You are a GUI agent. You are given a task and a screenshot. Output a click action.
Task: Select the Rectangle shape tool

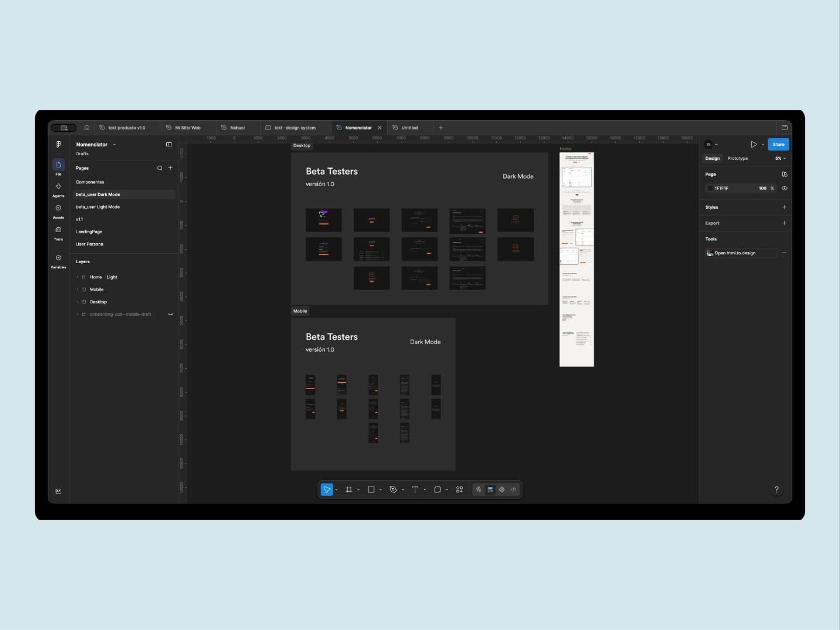371,489
